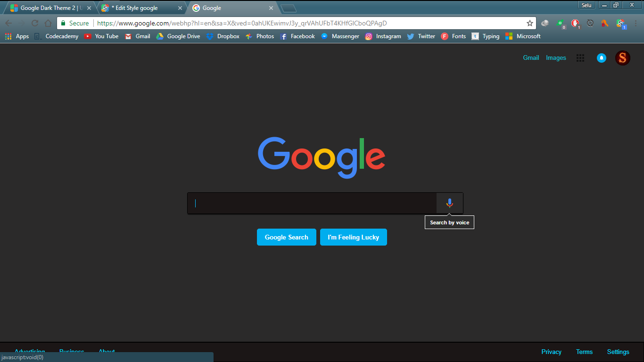Open the orange key password extension

604,23
